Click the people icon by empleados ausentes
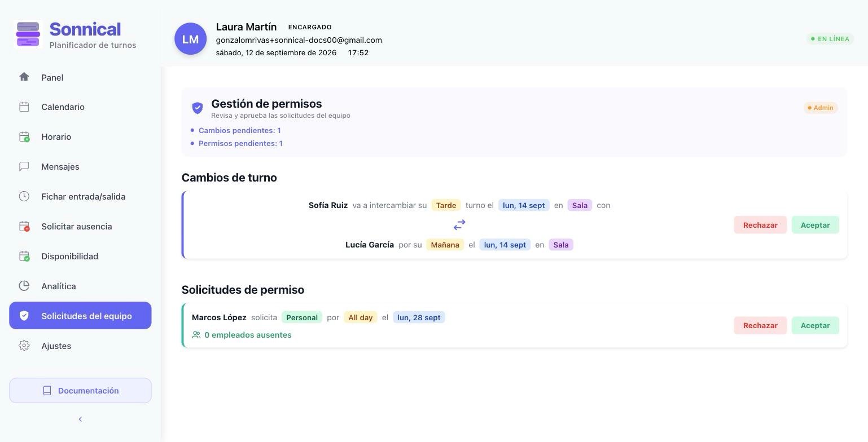This screenshot has height=442, width=868. (196, 335)
